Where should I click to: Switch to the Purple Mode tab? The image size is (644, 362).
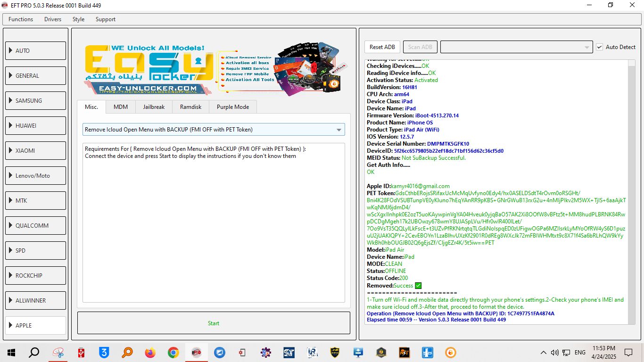coord(233,107)
